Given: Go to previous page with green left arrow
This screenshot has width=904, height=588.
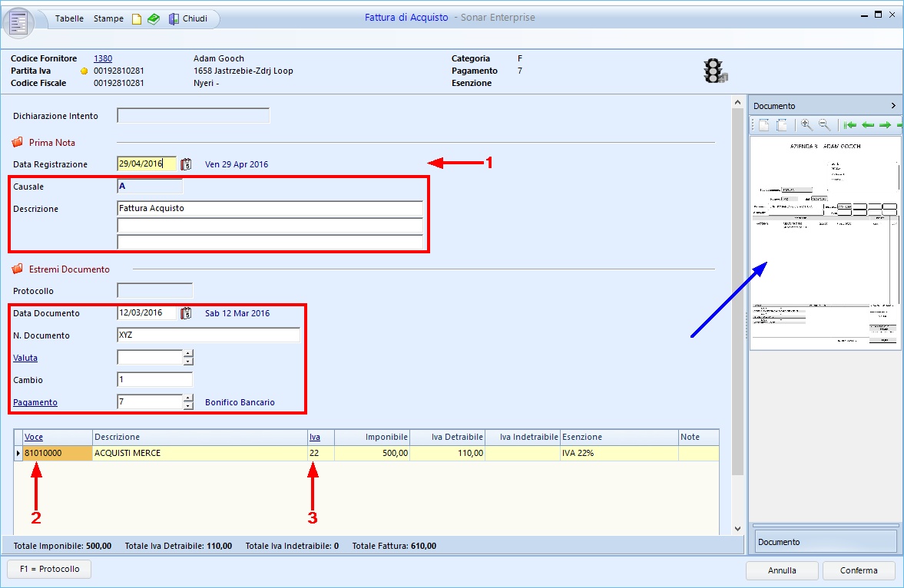Looking at the screenshot, I should pyautogui.click(x=868, y=125).
